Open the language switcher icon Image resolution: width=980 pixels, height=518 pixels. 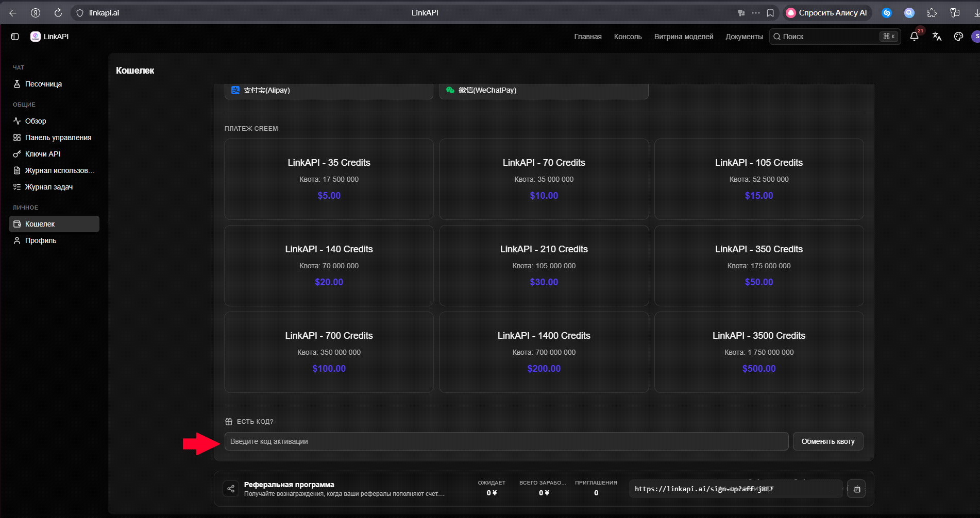pos(937,37)
